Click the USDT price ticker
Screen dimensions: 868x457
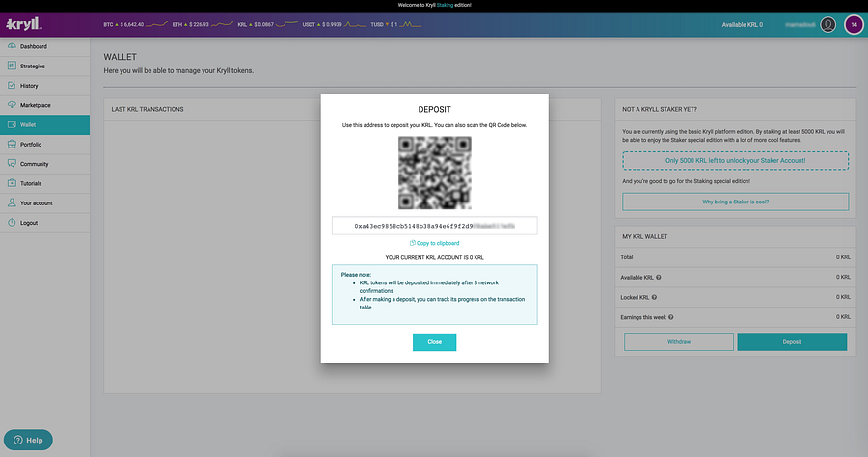(x=334, y=24)
